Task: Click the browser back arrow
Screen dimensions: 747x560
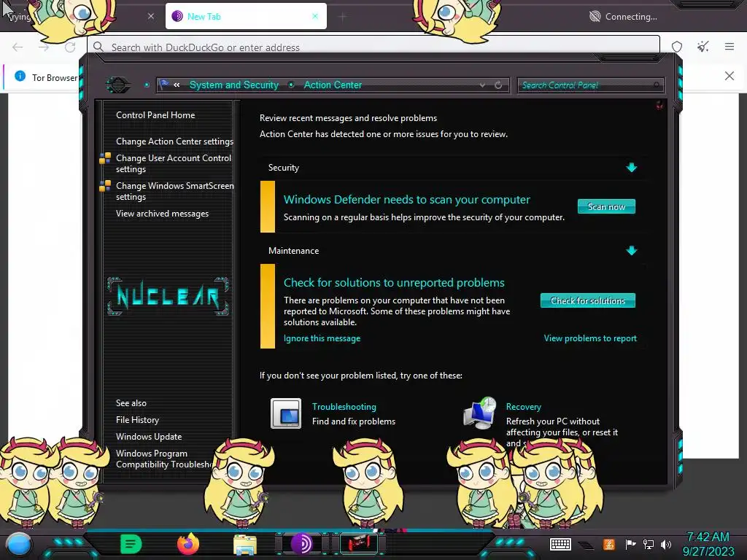Action: click(18, 47)
